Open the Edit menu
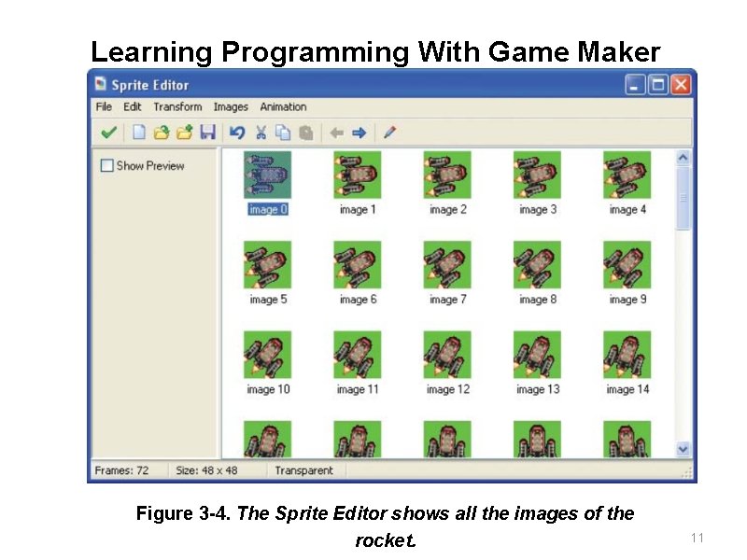The image size is (747, 560). tap(132, 106)
